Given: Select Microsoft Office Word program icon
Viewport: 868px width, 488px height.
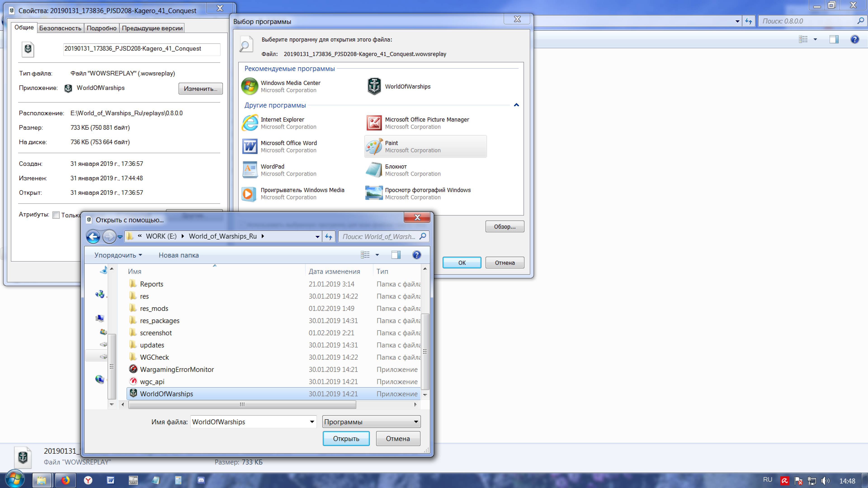Looking at the screenshot, I should click(x=250, y=146).
